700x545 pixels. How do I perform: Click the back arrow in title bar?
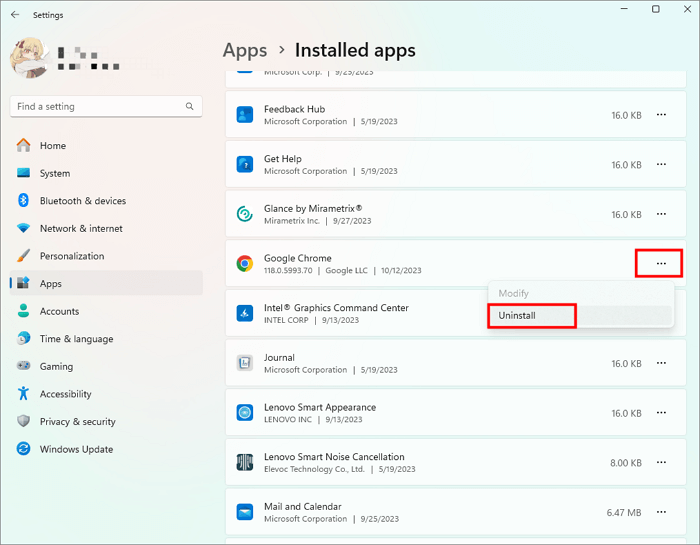coord(15,15)
